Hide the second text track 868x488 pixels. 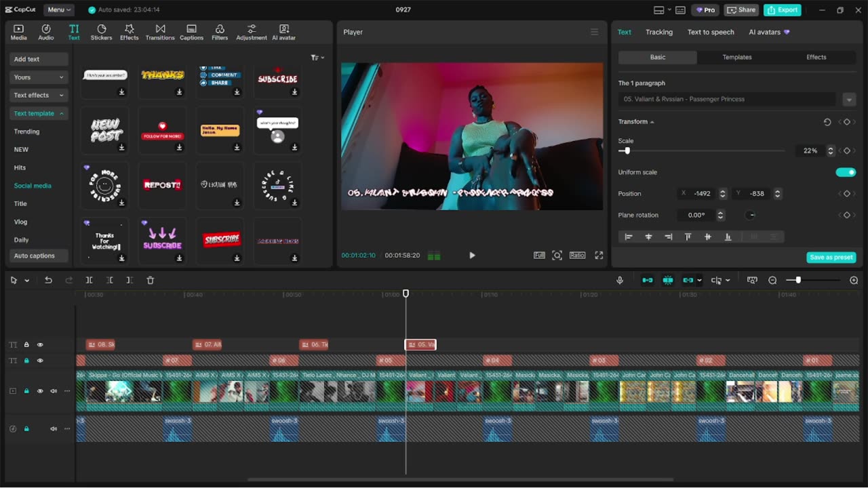tap(40, 361)
